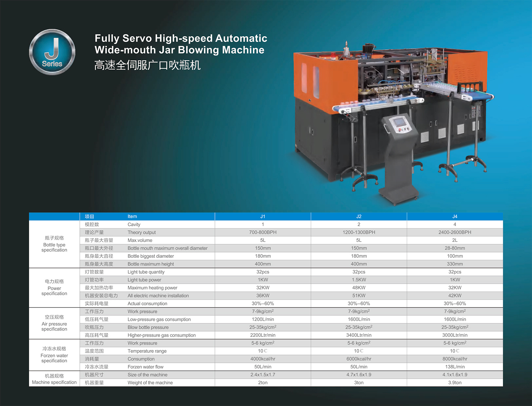This screenshot has height=406, width=532.
Task: Click the 'Power specification' group cell
Action: pyautogui.click(x=54, y=288)
